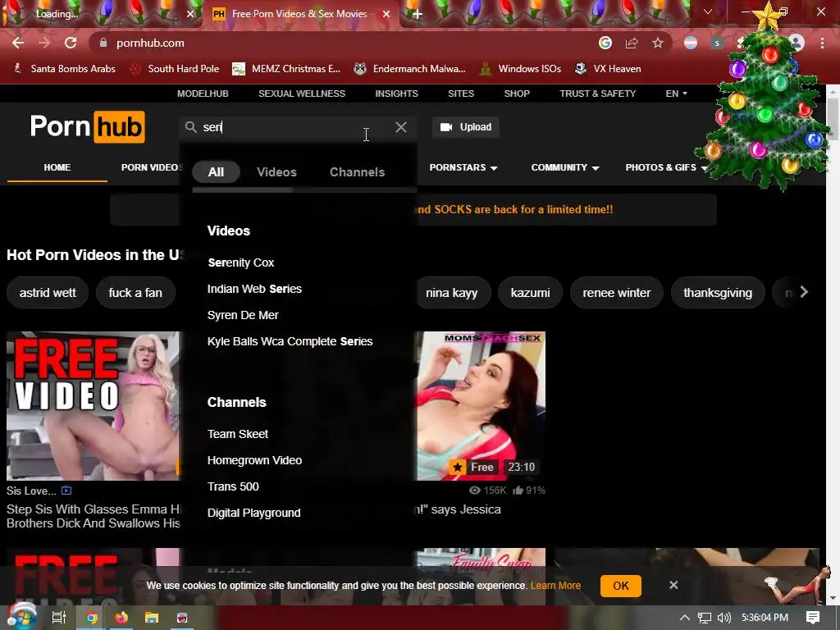Open the Windows Start menu
Viewport: 840px width, 630px height.
[21, 618]
